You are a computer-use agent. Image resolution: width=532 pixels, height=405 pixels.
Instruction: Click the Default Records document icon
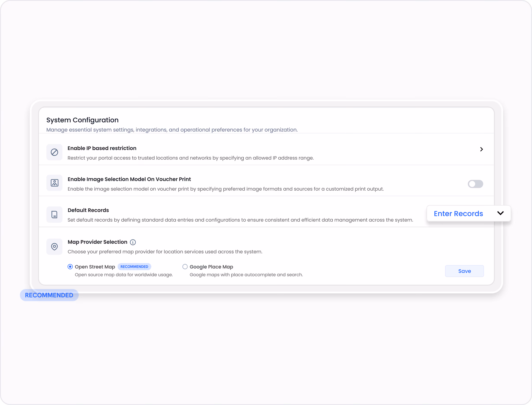coord(54,215)
